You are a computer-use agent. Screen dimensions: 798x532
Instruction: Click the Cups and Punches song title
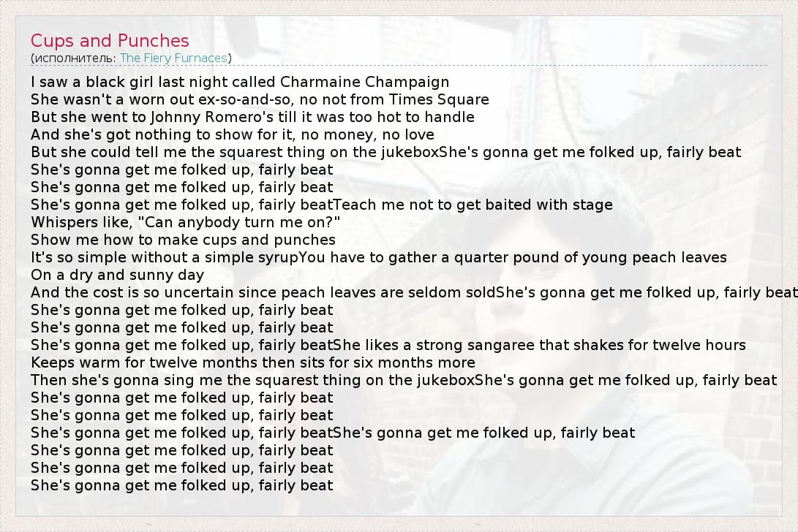pyautogui.click(x=110, y=41)
